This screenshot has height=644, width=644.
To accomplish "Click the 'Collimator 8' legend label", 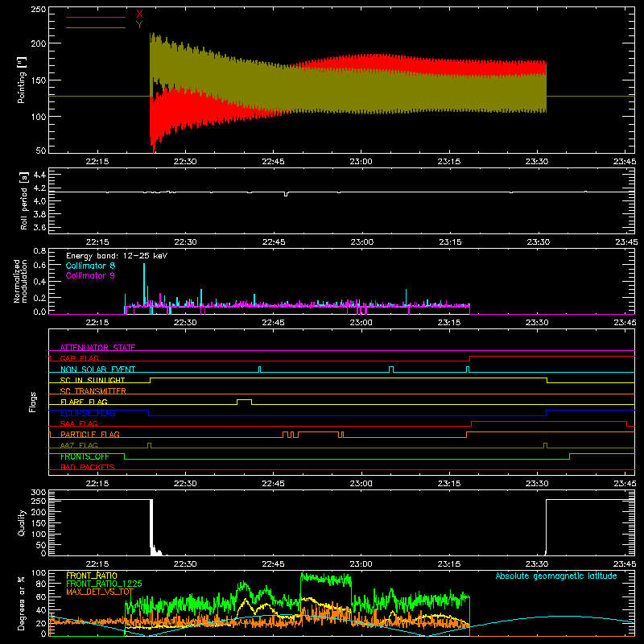I will [90, 266].
